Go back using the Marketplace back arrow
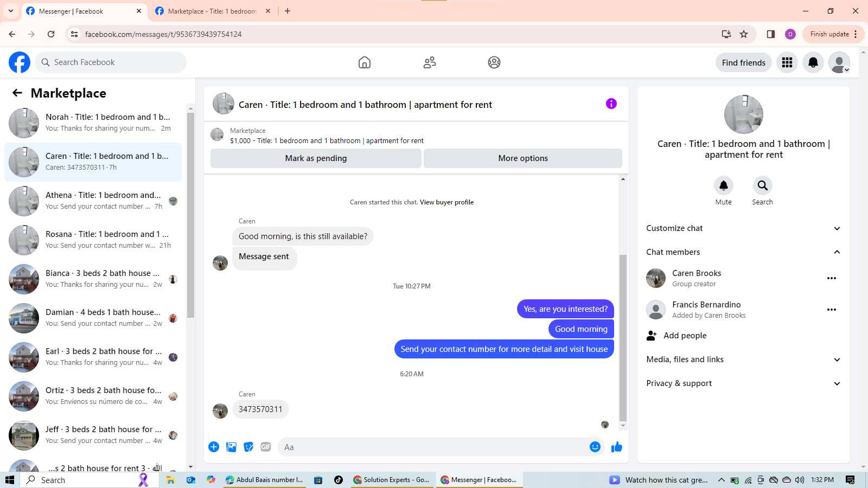This screenshot has height=488, width=868. pos(17,93)
